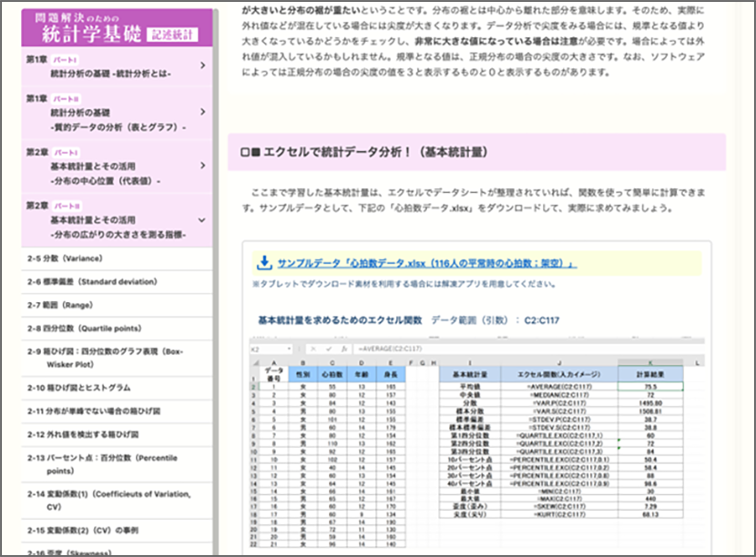Collapse the 分布の広がりの大きさを測る指標 chapter chevron
Image resolution: width=756 pixels, height=557 pixels.
[202, 219]
